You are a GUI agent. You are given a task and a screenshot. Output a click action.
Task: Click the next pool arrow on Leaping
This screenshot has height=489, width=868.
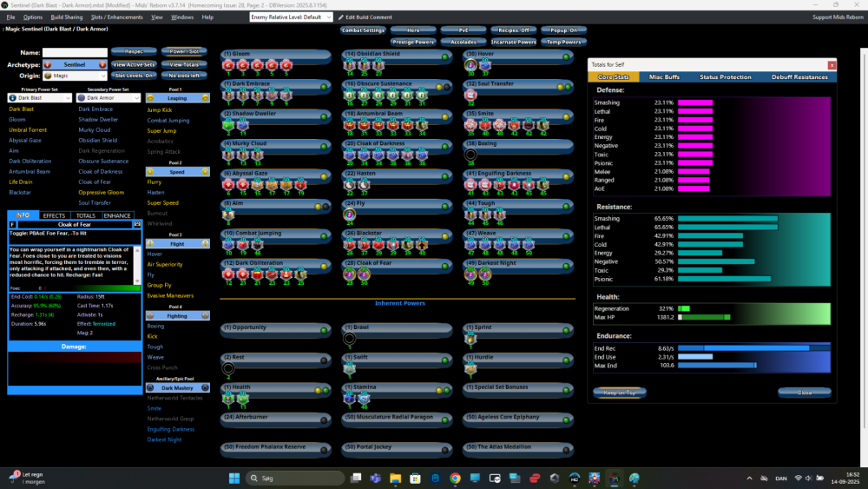pyautogui.click(x=205, y=98)
